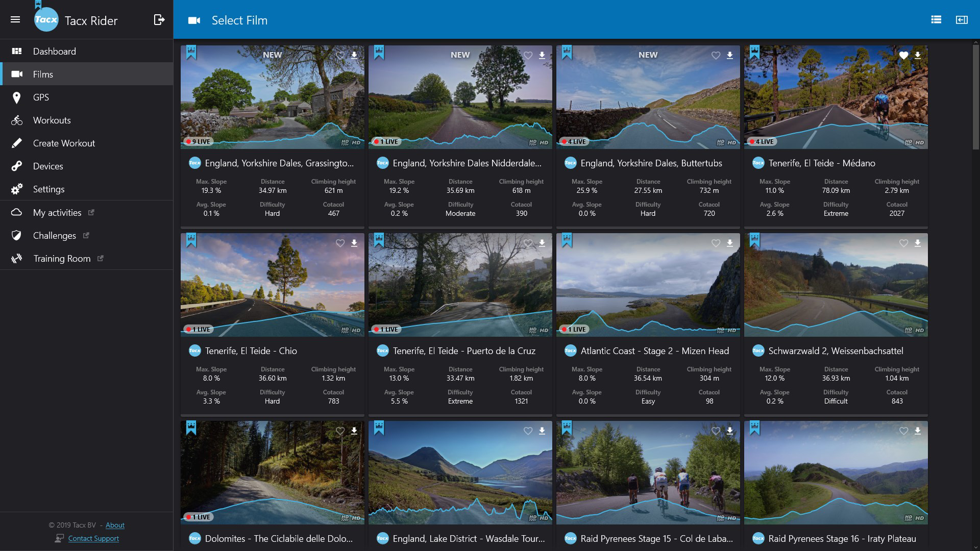The image size is (980, 551).
Task: Open GPS section
Action: pos(87,97)
